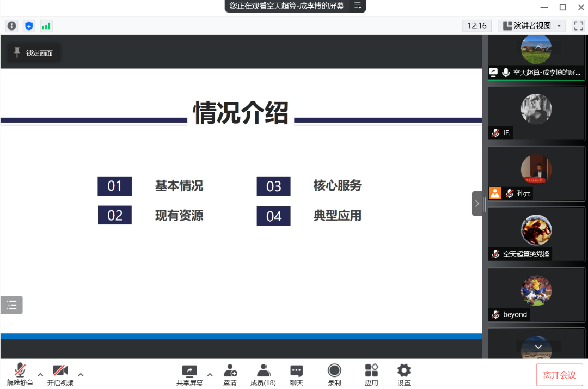Enter fullscreen with the top-right icon
Viewport: 588px width, 389px height.
tap(578, 26)
